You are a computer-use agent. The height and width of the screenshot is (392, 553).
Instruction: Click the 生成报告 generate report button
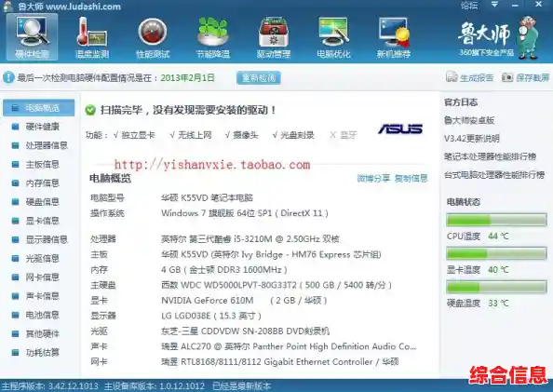click(470, 77)
